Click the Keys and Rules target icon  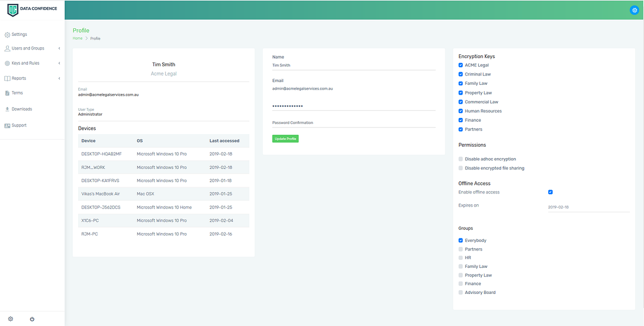pyautogui.click(x=8, y=64)
